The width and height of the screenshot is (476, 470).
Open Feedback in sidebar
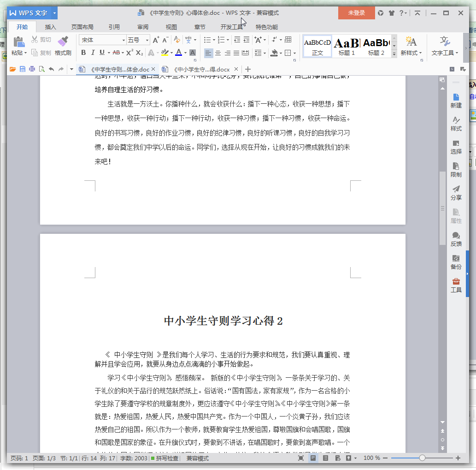(456, 239)
